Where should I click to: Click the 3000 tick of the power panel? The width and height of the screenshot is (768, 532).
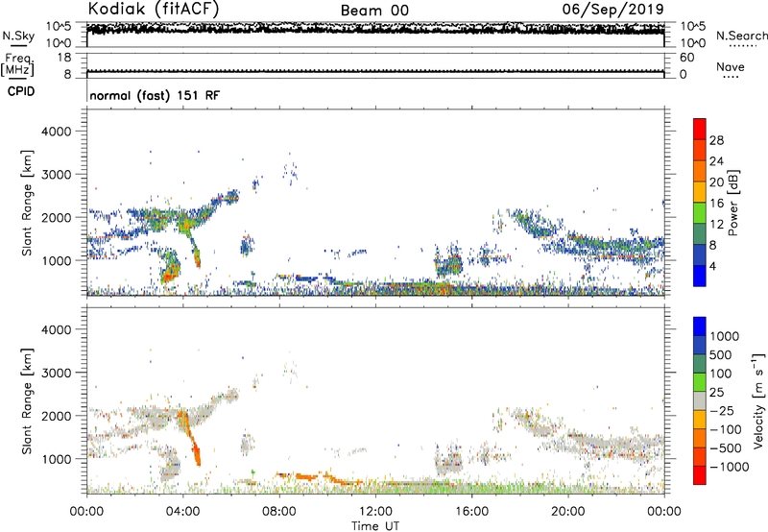[x=56, y=175]
